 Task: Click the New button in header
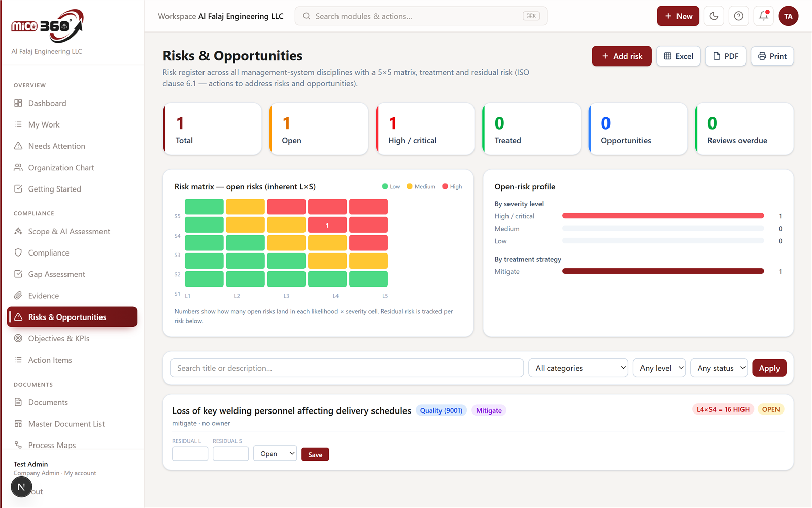[x=678, y=16]
